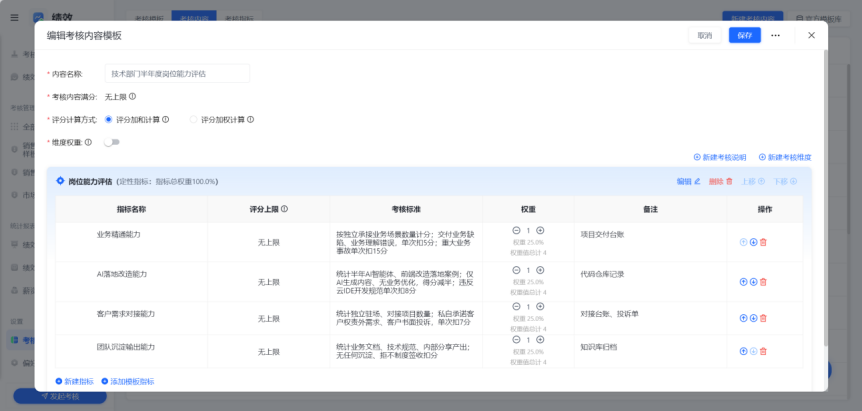
Task: Move 客户需求对接能力 row up
Action: 743,318
